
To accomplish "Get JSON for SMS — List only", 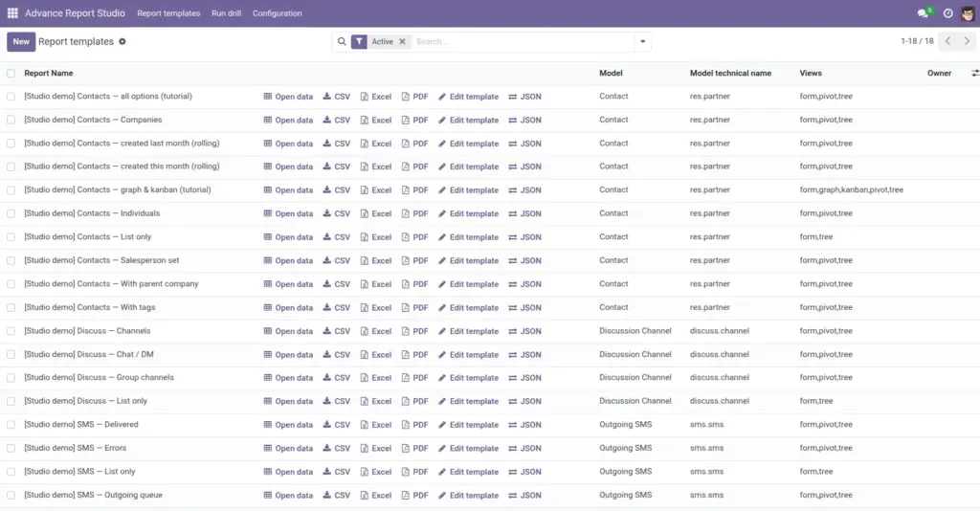I will (x=525, y=472).
